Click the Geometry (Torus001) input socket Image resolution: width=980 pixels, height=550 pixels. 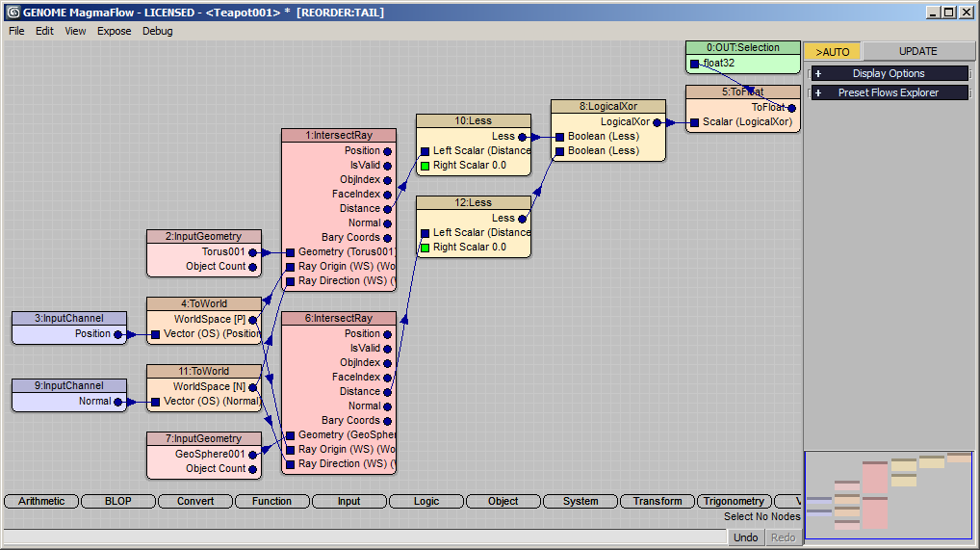[290, 252]
